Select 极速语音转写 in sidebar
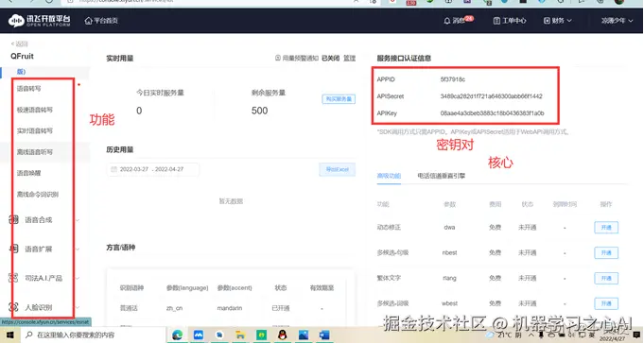The width and height of the screenshot is (644, 344). coord(34,110)
